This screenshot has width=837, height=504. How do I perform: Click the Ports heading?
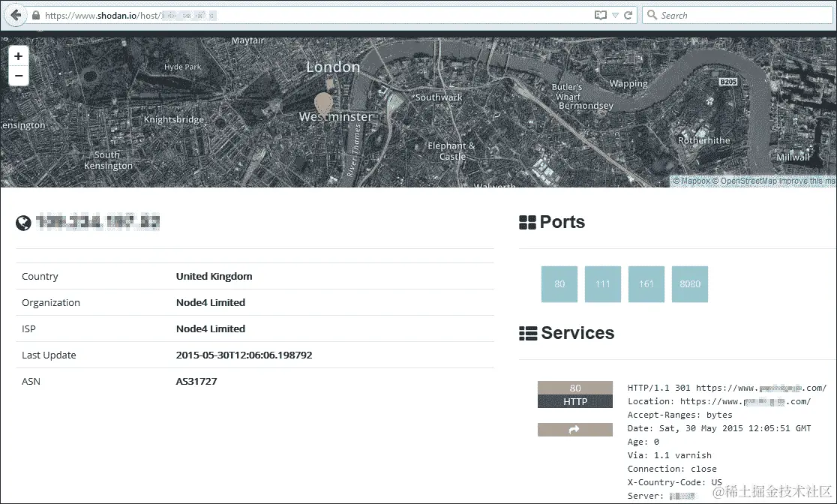[562, 222]
